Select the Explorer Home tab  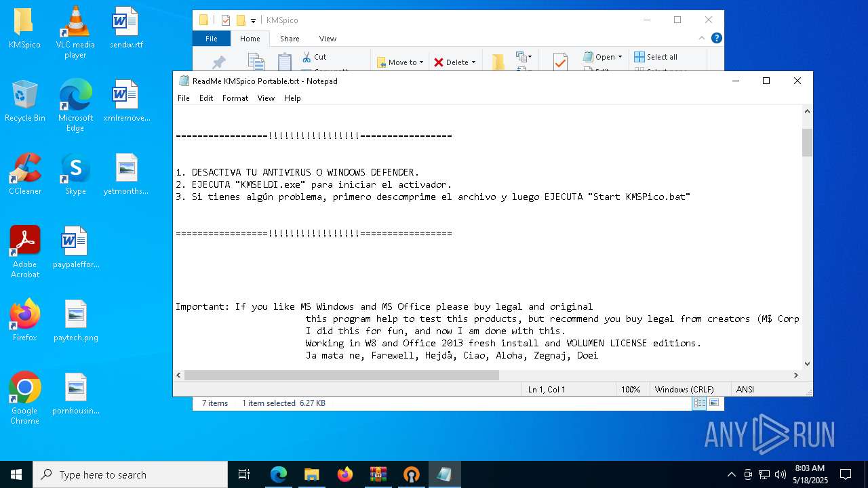[x=250, y=39]
